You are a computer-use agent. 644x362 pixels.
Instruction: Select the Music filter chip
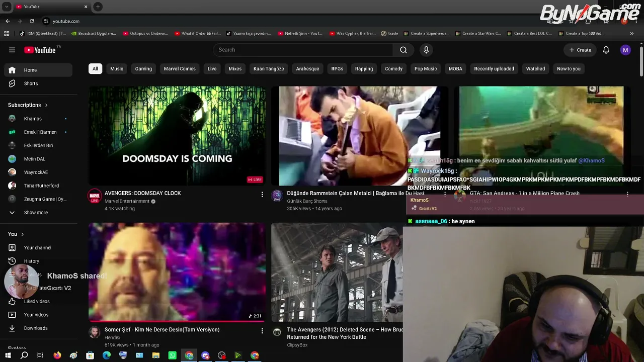(x=117, y=69)
